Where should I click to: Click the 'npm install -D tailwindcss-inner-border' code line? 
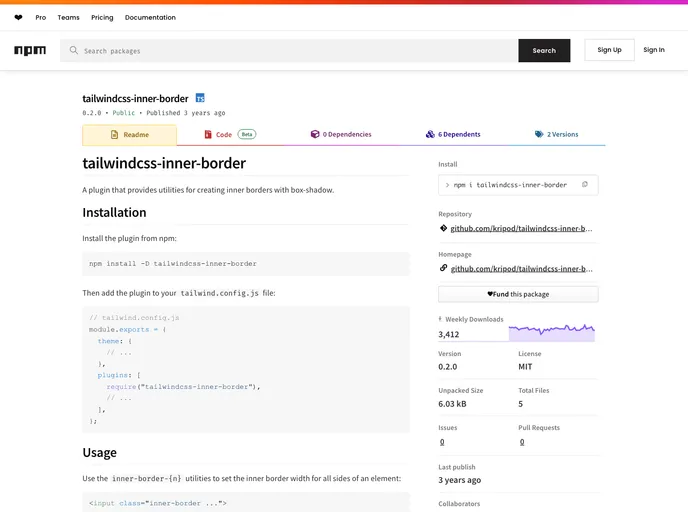[x=173, y=264]
